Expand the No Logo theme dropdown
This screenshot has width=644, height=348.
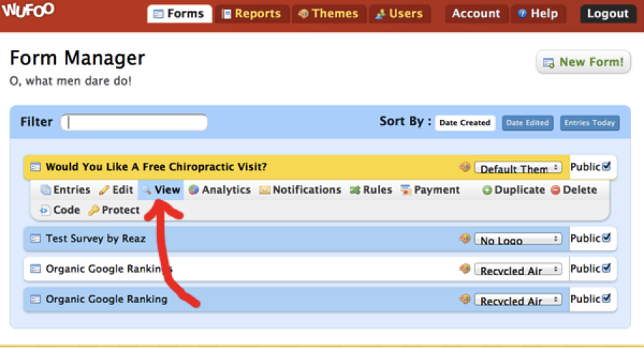(518, 239)
